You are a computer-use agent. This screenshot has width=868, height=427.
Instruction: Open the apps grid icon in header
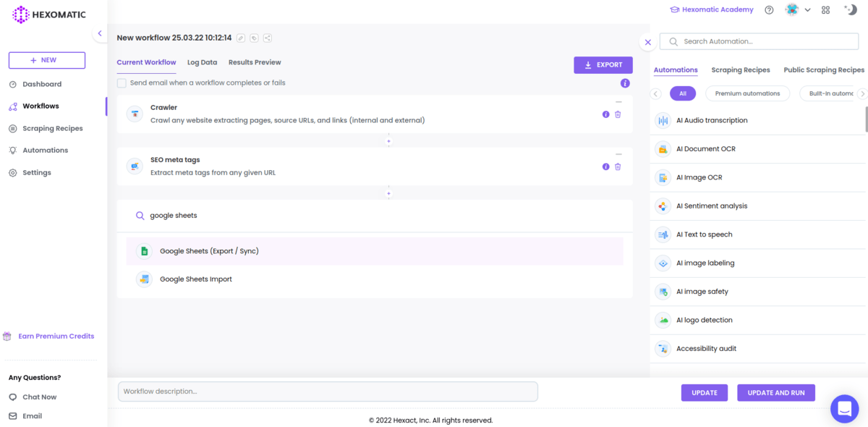(826, 10)
